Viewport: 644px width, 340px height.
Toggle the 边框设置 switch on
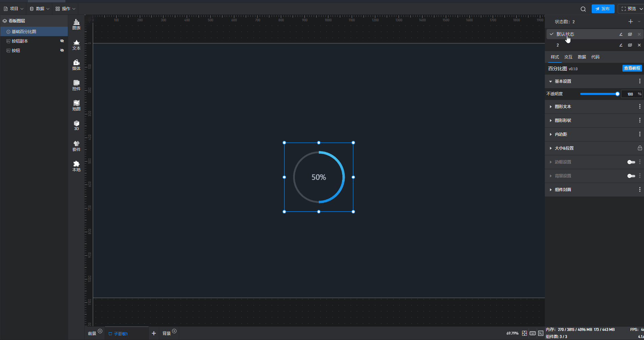point(631,162)
